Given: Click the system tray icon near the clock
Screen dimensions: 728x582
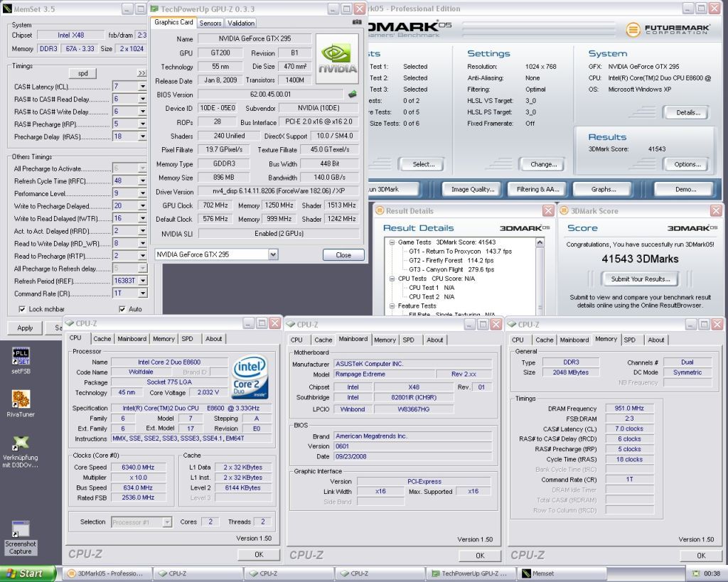Looking at the screenshot, I should [695, 573].
